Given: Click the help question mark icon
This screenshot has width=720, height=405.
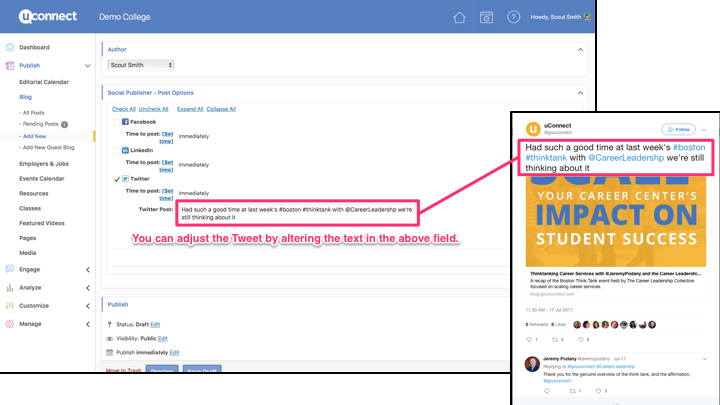Looking at the screenshot, I should pos(513,17).
